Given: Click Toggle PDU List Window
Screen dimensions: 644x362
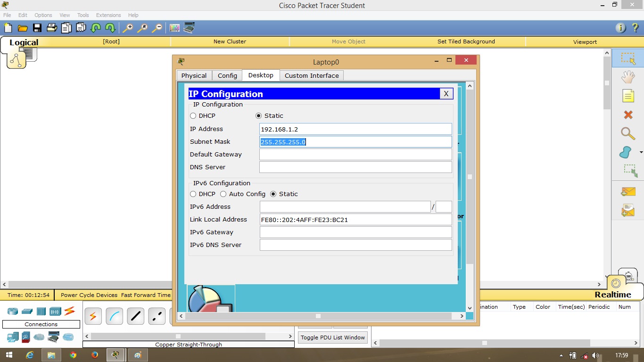Looking at the screenshot, I should [x=333, y=337].
